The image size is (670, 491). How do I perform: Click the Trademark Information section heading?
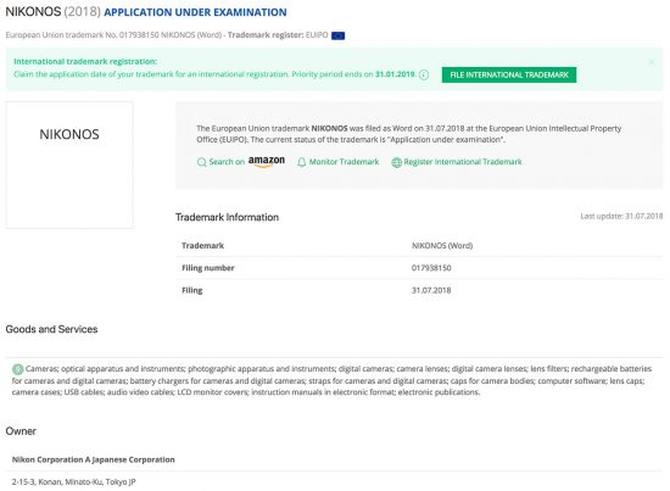pyautogui.click(x=227, y=217)
